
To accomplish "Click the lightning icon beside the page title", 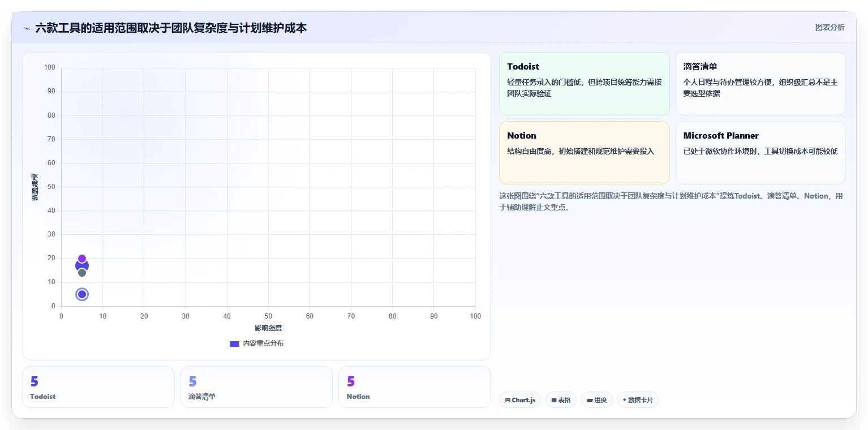I will [x=27, y=28].
